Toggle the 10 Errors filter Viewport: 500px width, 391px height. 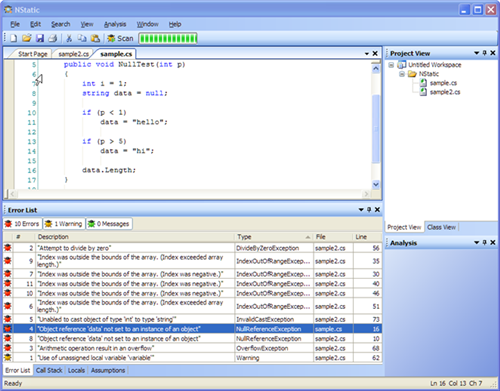(x=22, y=224)
